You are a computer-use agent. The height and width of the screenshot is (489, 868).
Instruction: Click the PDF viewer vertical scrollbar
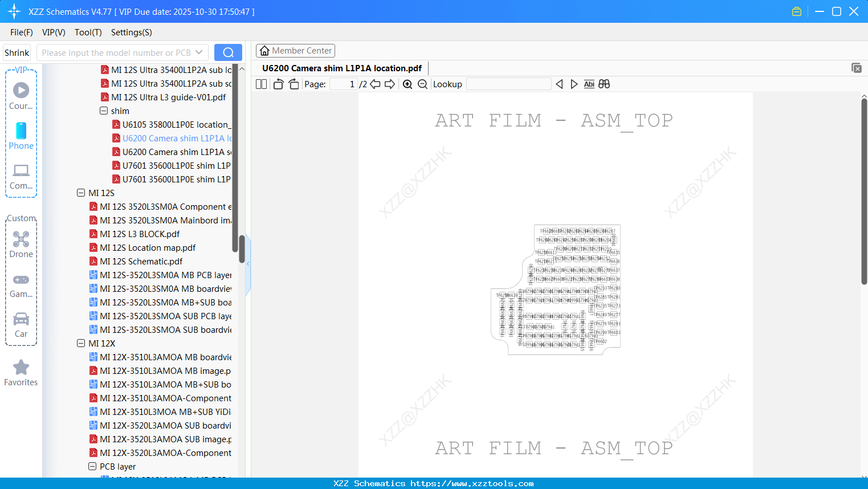[864, 191]
